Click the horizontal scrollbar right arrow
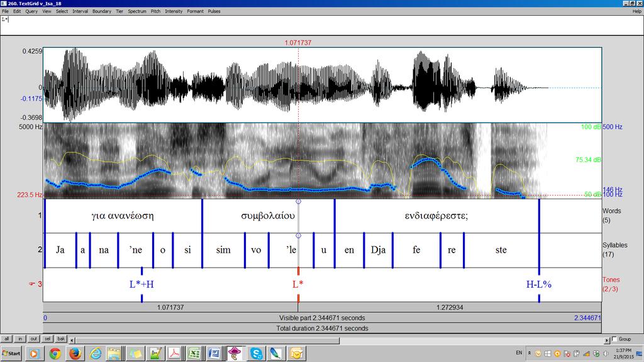644x362 pixels. [x=607, y=340]
